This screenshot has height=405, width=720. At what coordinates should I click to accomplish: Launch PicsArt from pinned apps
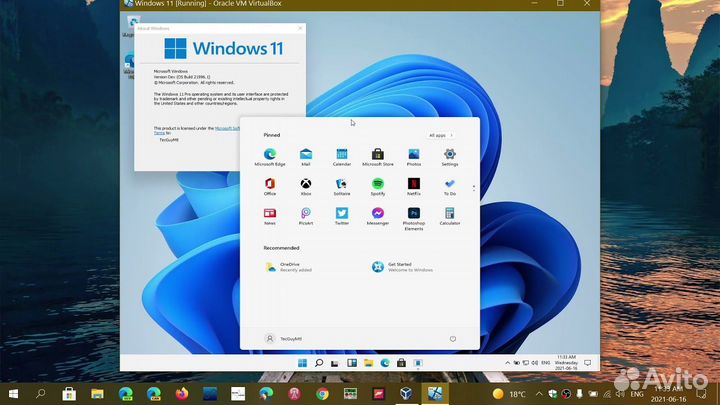coord(306,216)
